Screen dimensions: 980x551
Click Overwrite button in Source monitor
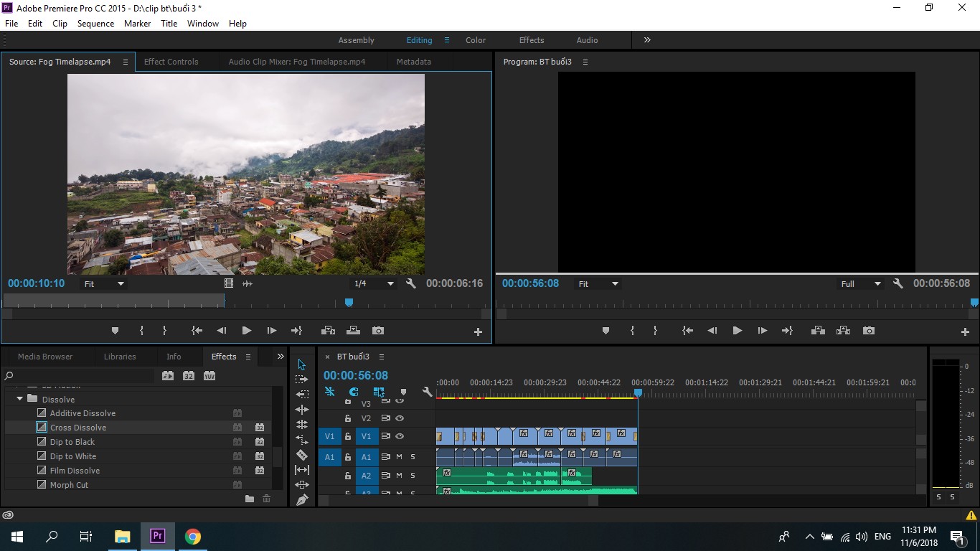click(x=353, y=331)
